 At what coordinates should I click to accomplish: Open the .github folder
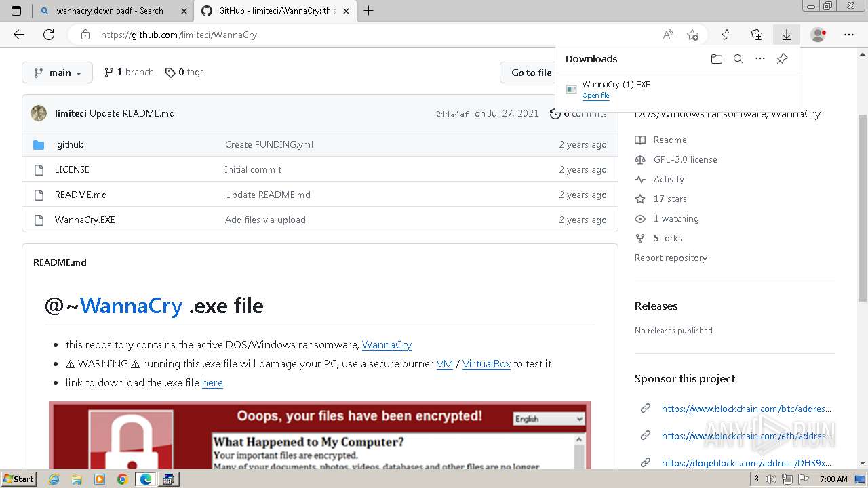(x=69, y=144)
